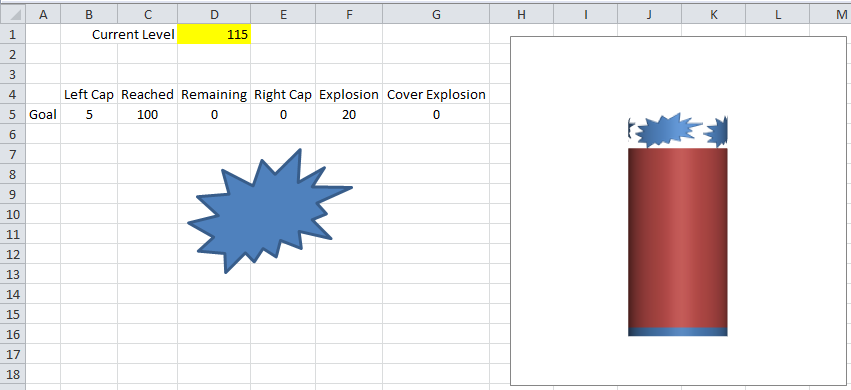The image size is (851, 390).
Task: Select the Reached value cell showing 100
Action: [147, 114]
